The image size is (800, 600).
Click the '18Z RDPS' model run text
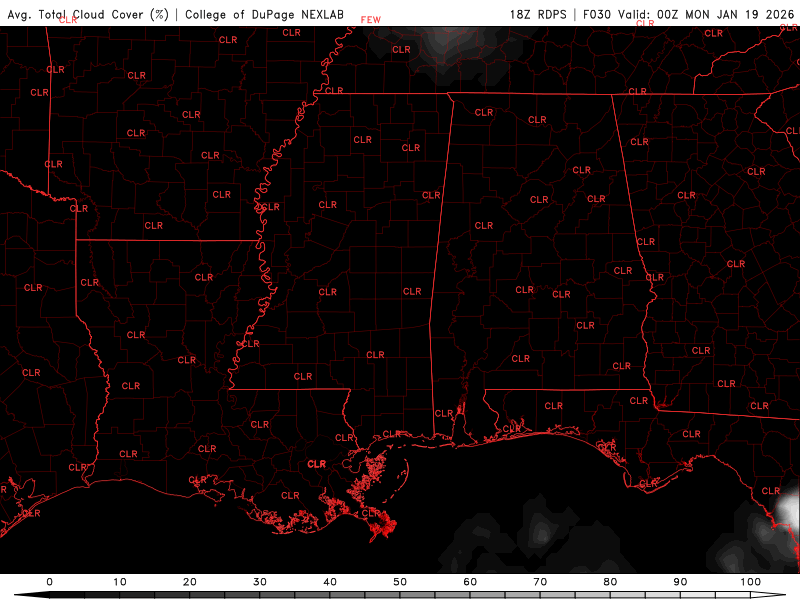pos(538,14)
